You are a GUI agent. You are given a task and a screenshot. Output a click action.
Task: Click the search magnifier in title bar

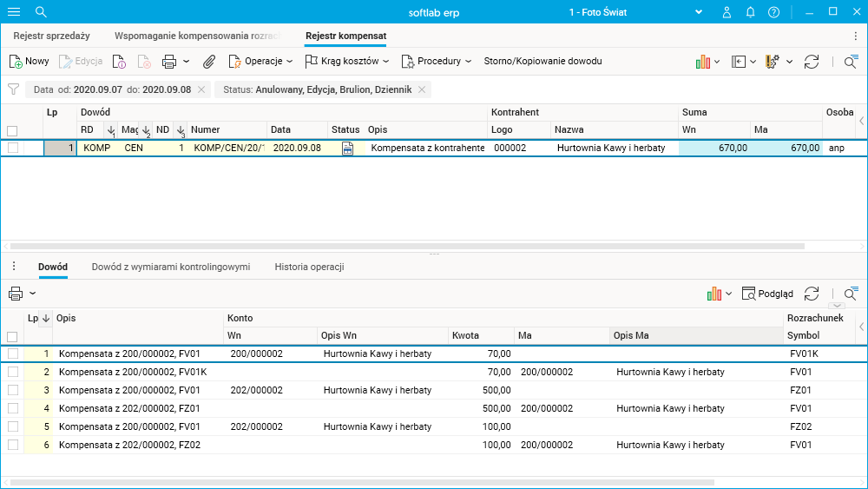coord(41,12)
